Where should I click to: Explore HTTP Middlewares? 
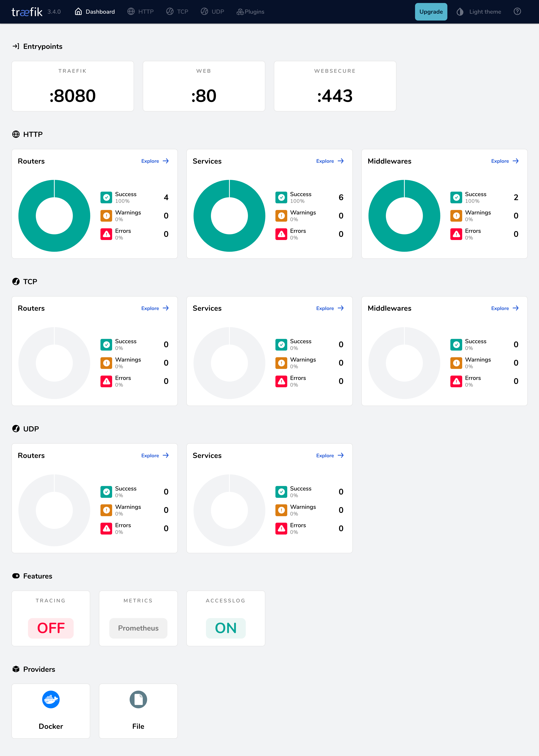click(505, 161)
